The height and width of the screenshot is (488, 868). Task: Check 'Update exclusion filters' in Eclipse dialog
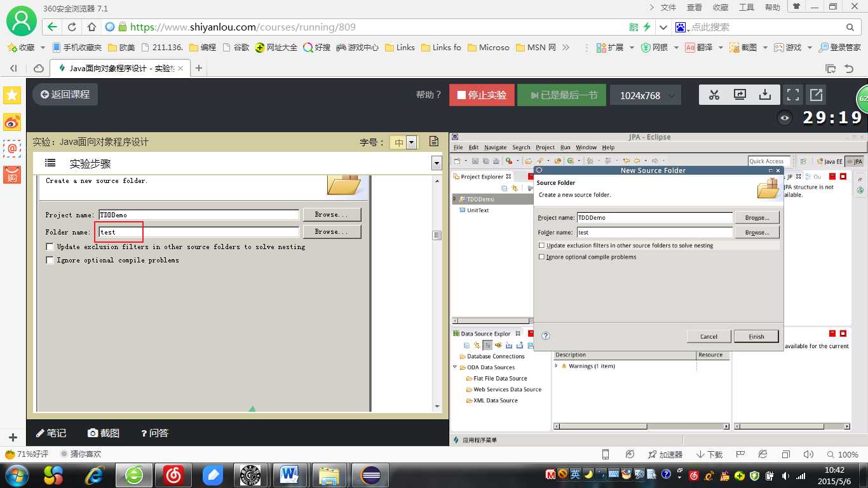541,245
